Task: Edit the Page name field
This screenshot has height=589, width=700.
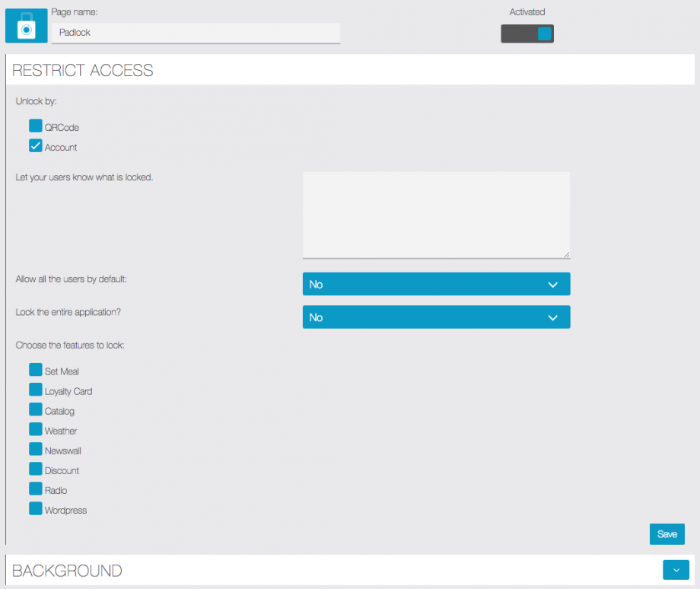Action: 196,33
